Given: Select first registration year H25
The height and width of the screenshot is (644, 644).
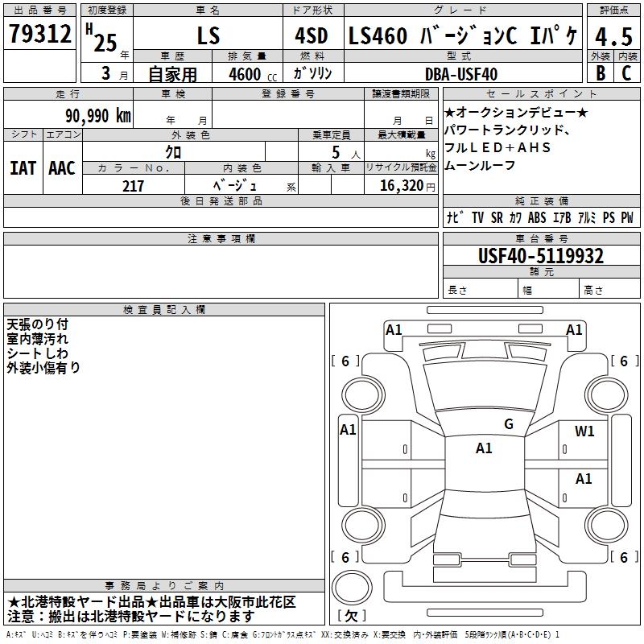Looking at the screenshot, I should (102, 38).
